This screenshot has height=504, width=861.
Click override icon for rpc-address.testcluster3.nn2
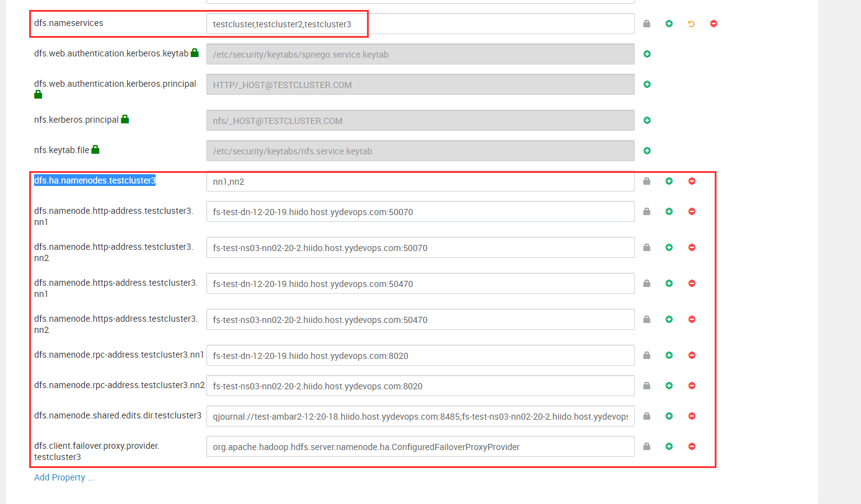669,386
